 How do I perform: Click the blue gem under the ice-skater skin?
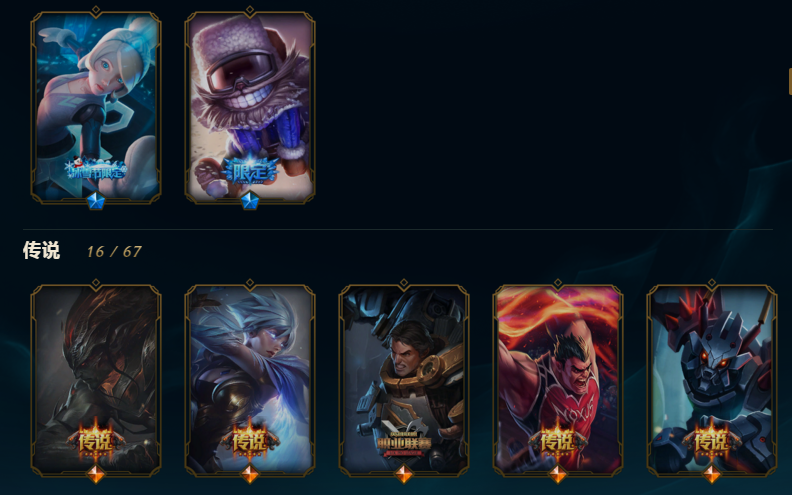pyautogui.click(x=96, y=201)
